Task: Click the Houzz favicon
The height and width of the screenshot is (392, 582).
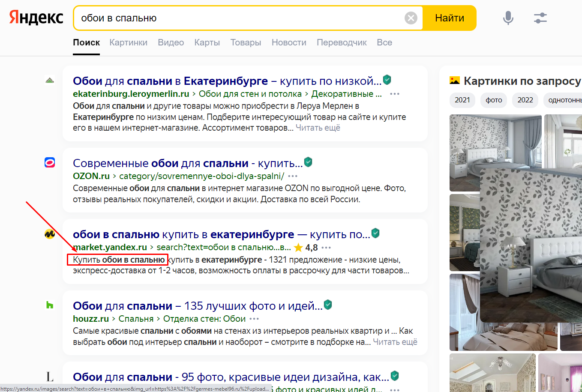Action: (50, 305)
